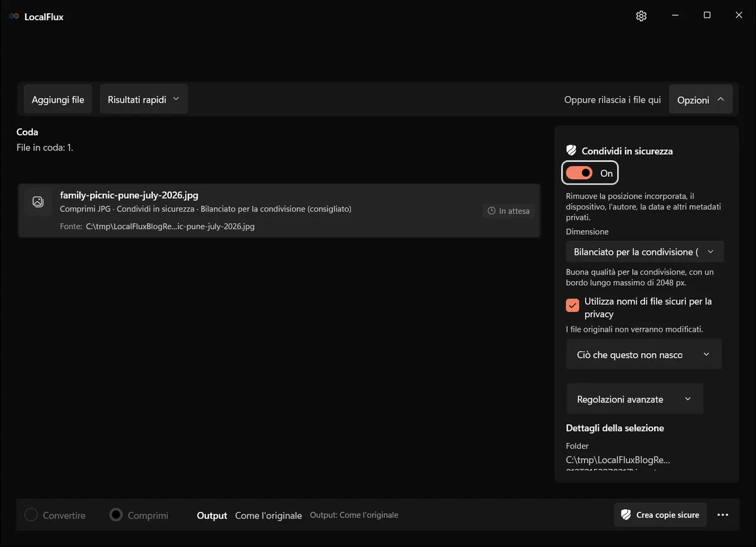
Task: Click the Dettagli della selezione heading
Action: click(x=615, y=428)
